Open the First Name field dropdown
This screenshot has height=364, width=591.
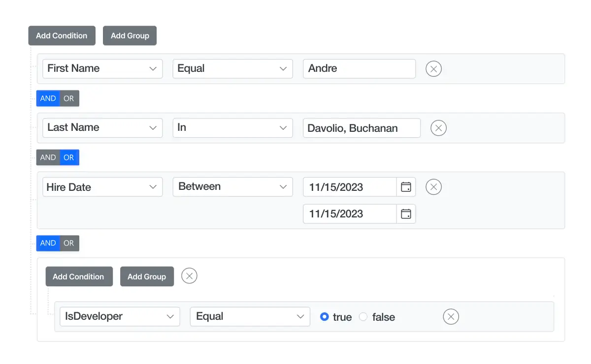click(102, 68)
